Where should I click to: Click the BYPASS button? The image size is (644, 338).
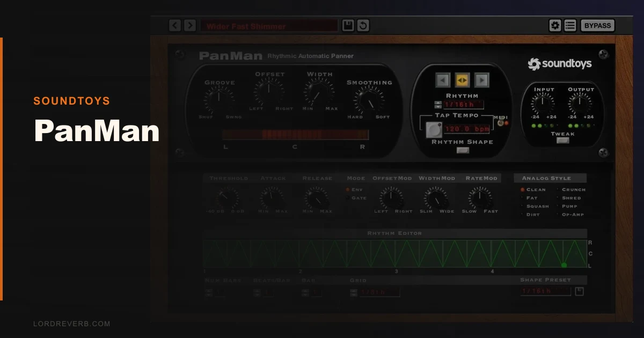[x=597, y=25]
